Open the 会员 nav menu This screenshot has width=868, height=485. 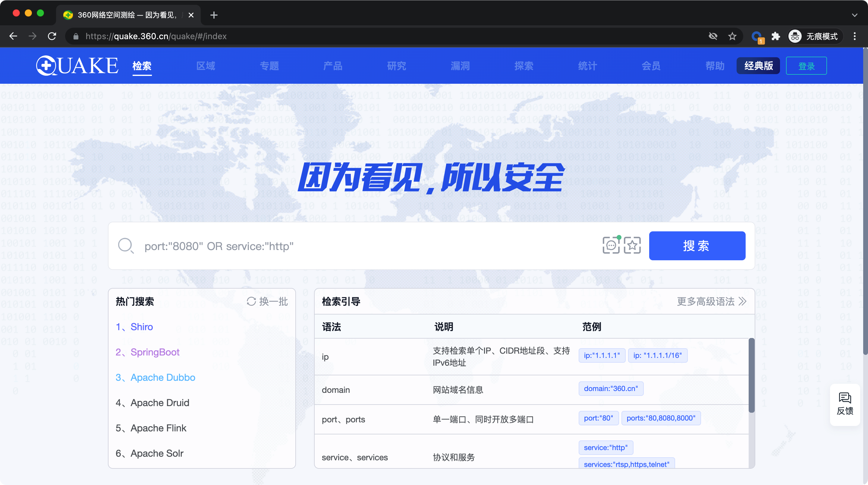[x=651, y=66]
